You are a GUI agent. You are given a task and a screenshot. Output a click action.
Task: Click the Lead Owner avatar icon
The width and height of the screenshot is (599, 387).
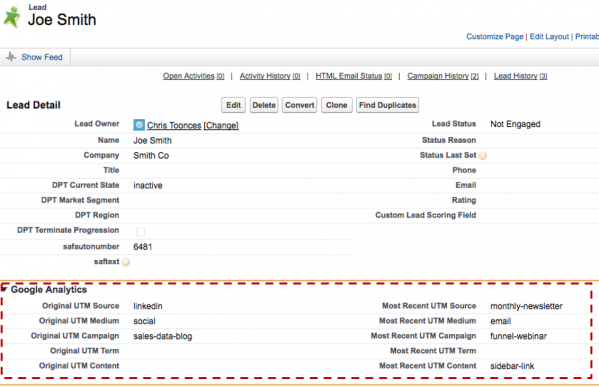tap(139, 125)
